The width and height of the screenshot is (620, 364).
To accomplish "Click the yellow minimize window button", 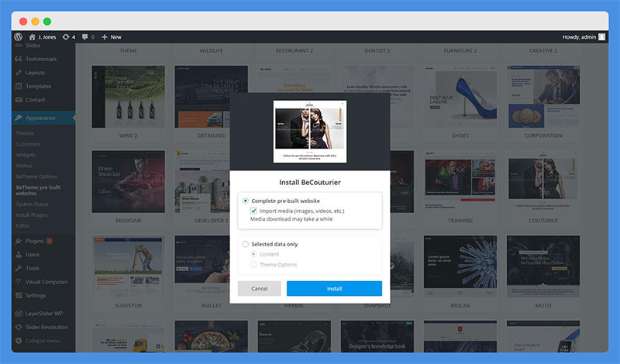I will point(35,22).
